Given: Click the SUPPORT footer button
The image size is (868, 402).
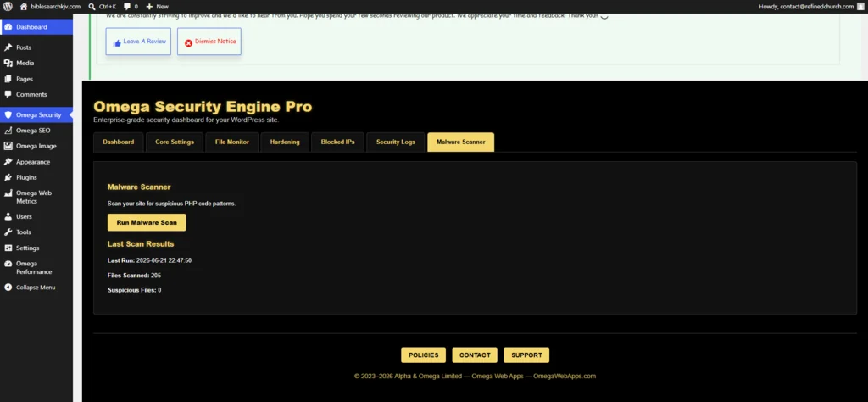Looking at the screenshot, I should coord(526,355).
